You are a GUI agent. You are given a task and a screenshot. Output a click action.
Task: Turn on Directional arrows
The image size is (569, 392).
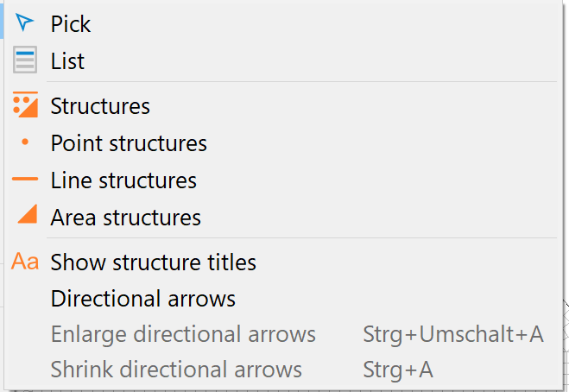143,299
